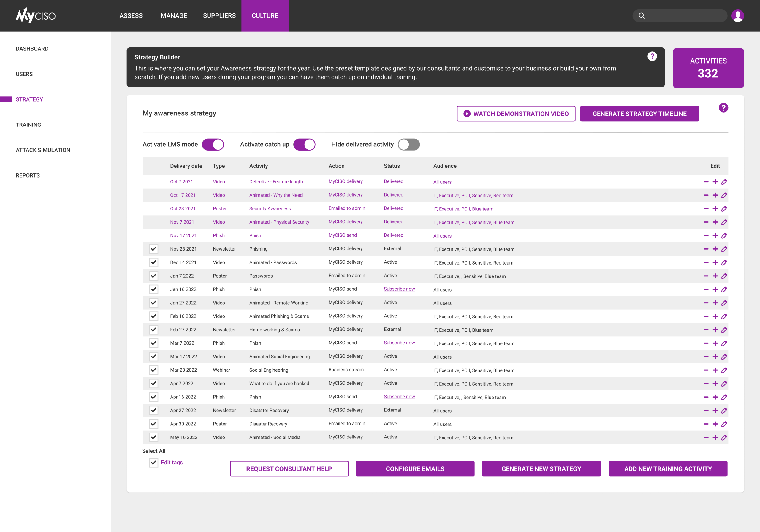760x532 pixels.
Task: Uncheck the Select All checkbox
Action: [153, 463]
